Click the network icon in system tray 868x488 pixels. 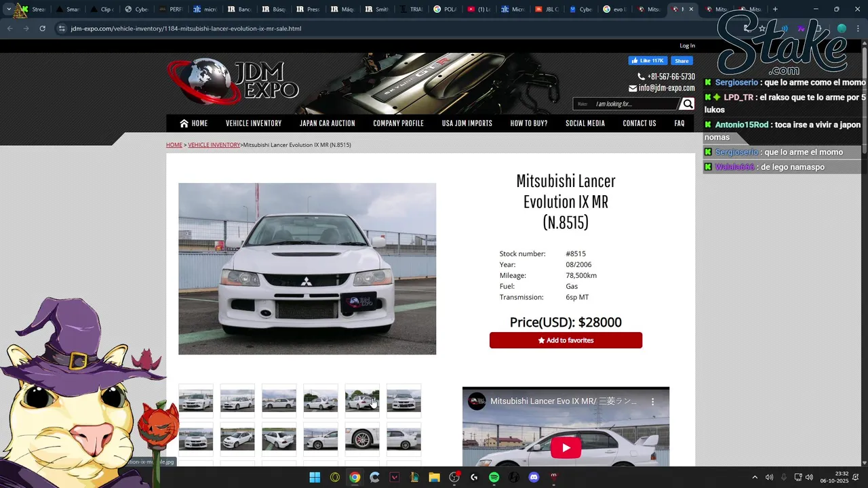[798, 477]
